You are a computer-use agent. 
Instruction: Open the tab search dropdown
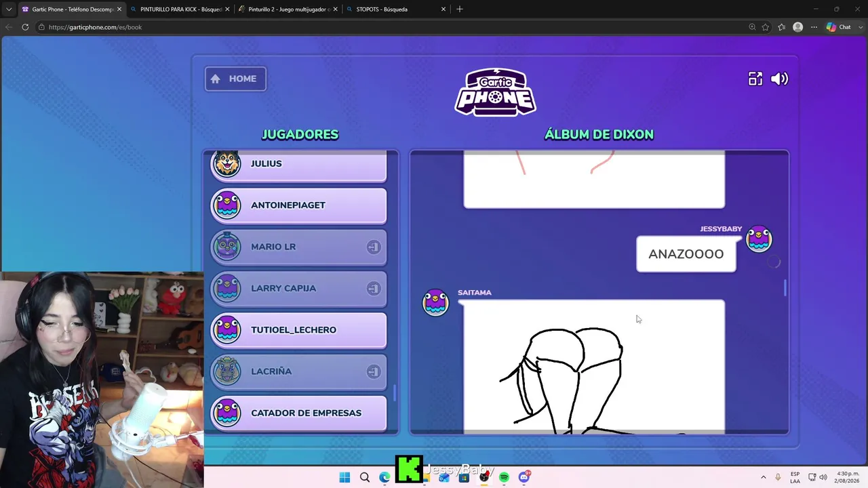click(x=9, y=9)
